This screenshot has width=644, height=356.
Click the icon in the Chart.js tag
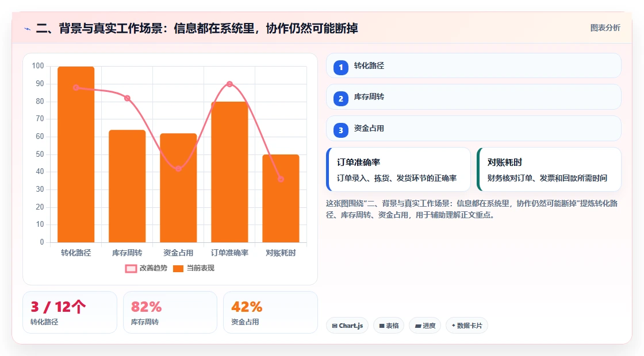pyautogui.click(x=335, y=326)
